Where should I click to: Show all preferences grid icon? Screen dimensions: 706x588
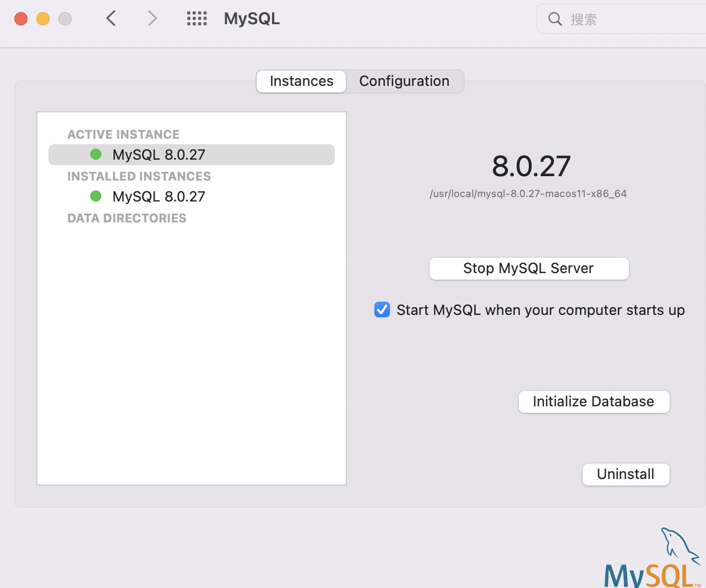(x=197, y=19)
